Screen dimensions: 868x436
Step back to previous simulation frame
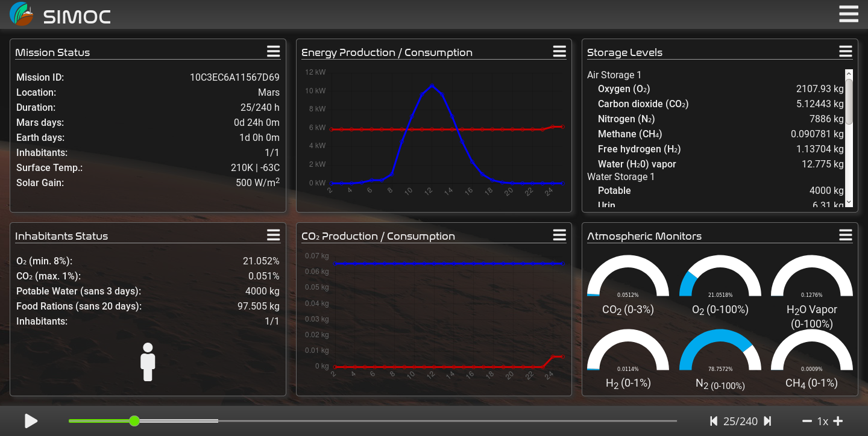(x=714, y=421)
